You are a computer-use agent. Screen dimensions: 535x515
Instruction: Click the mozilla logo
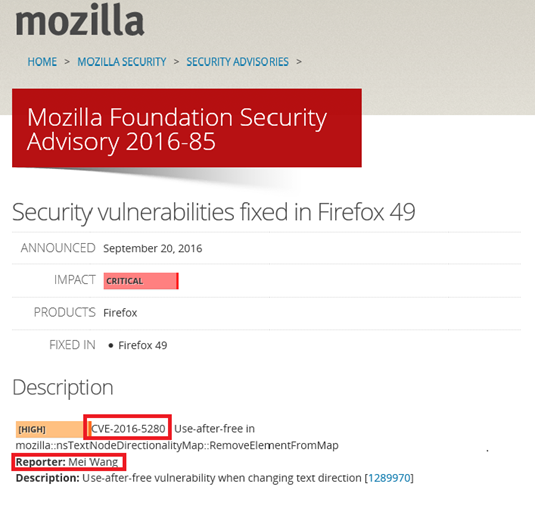point(80,20)
